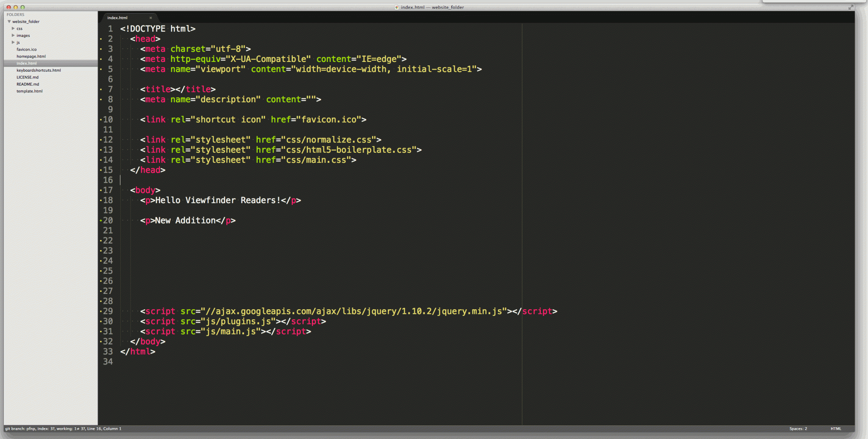
Task: Collapse the website_folder tree
Action: click(x=9, y=21)
